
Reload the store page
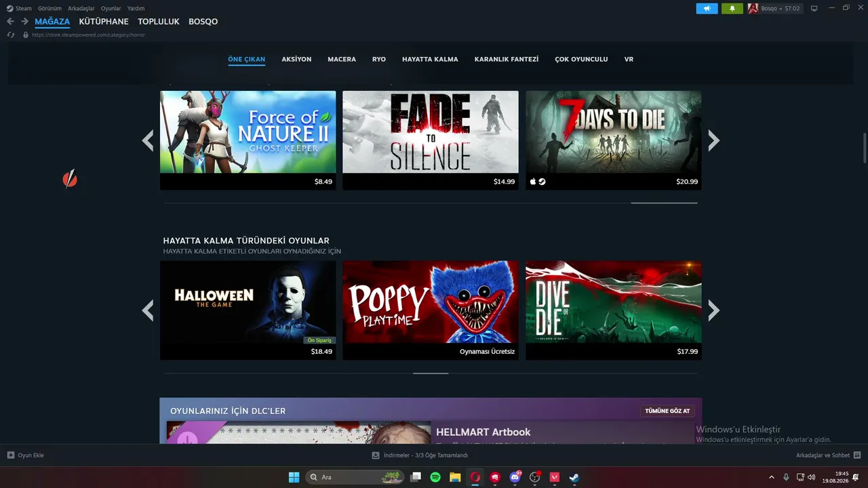point(11,35)
